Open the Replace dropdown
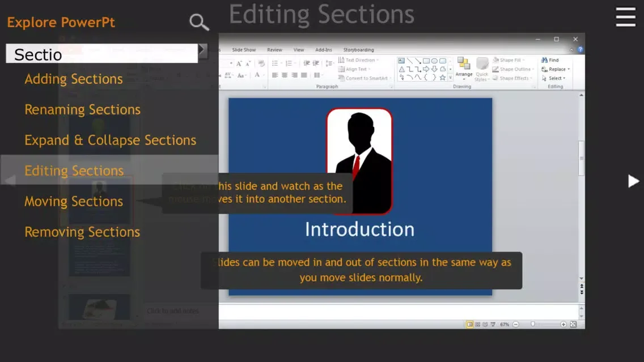The image size is (644, 362). click(556, 69)
